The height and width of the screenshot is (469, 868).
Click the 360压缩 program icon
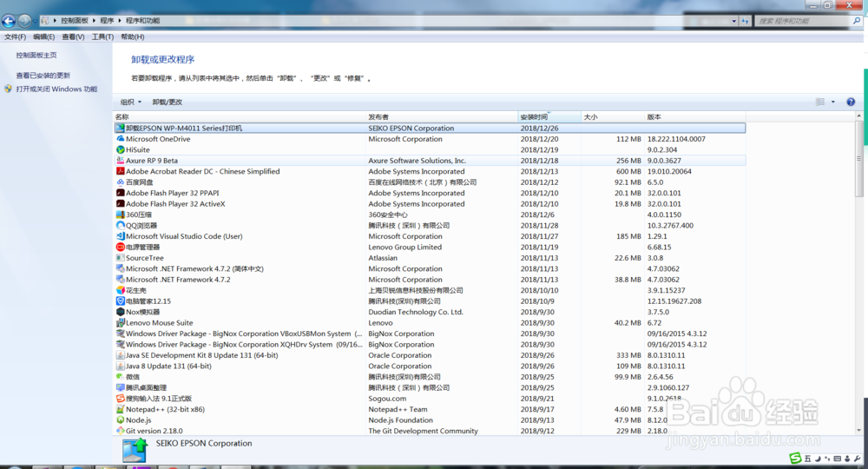click(x=120, y=215)
